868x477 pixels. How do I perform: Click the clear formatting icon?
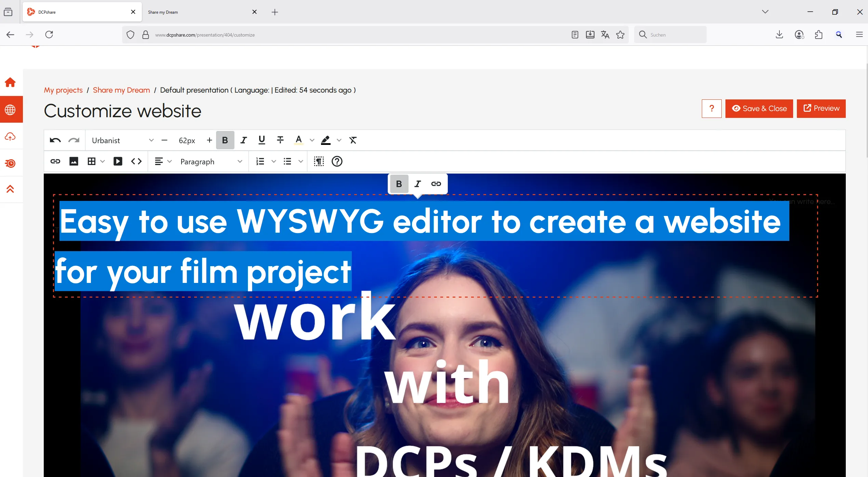(x=353, y=140)
